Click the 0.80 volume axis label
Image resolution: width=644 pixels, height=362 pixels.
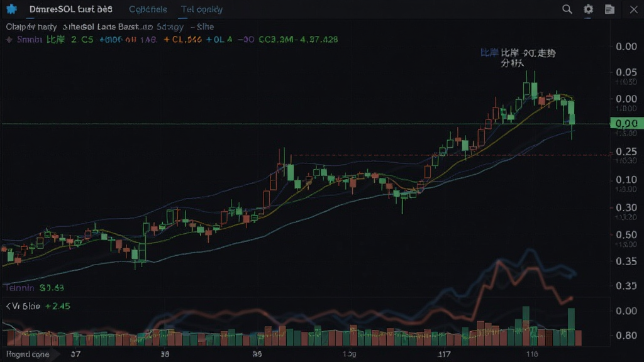click(626, 336)
